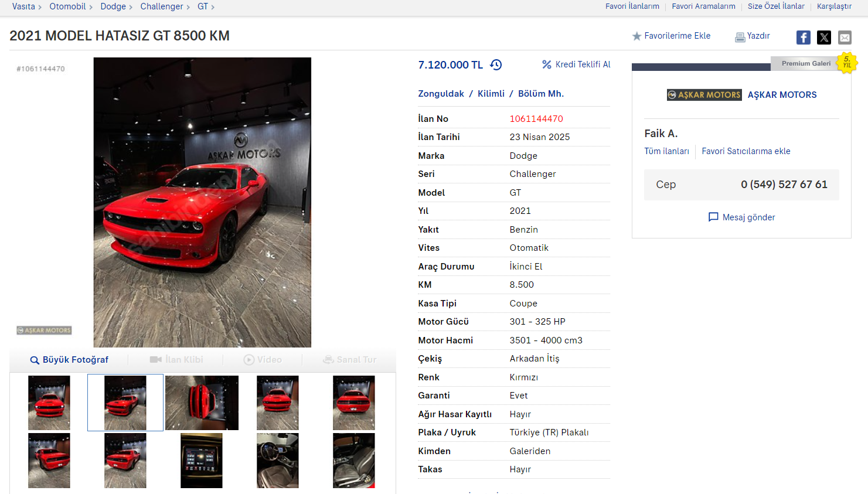Share listing on Facebook icon

click(804, 38)
